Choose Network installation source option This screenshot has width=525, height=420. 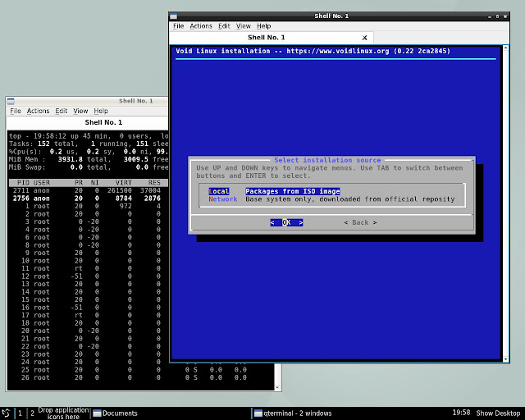pyautogui.click(x=222, y=199)
